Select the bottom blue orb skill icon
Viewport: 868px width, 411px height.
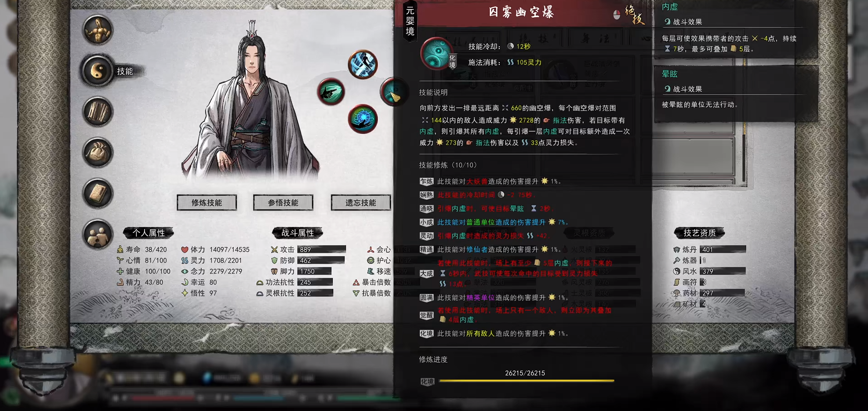[363, 119]
